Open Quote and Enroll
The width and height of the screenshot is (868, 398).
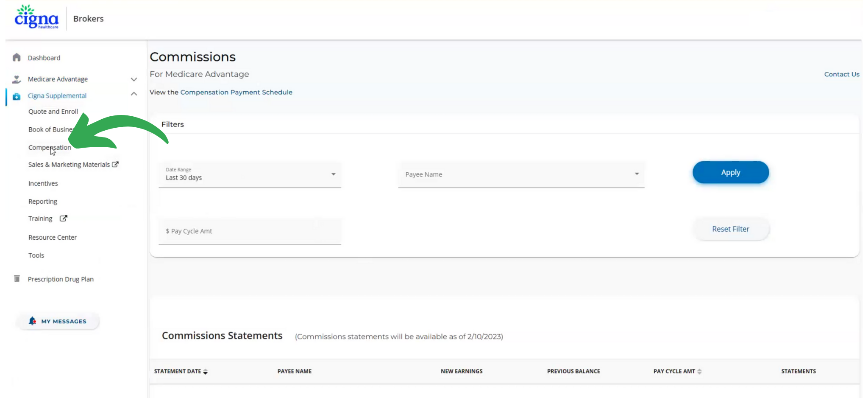[x=53, y=112]
